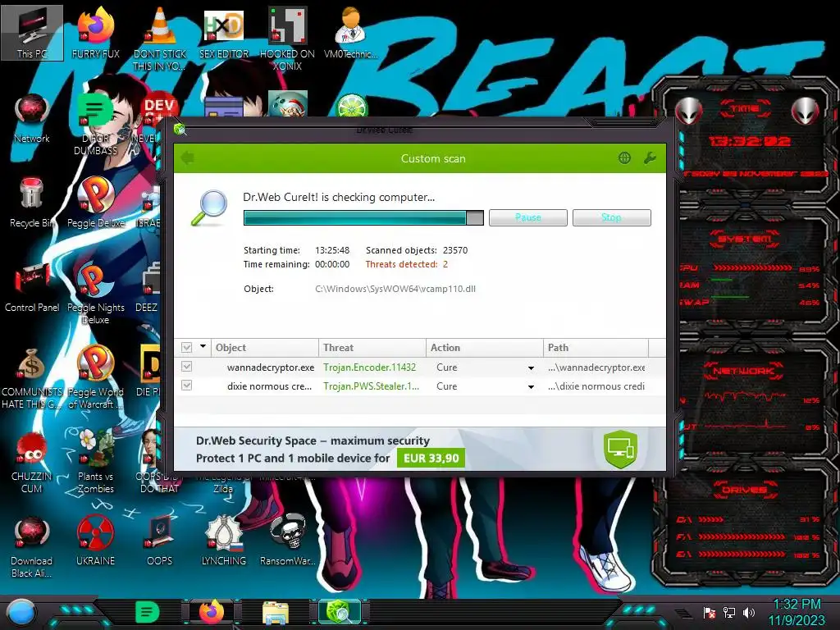
Task: Select the wannadecryptor.exe object name
Action: (271, 367)
